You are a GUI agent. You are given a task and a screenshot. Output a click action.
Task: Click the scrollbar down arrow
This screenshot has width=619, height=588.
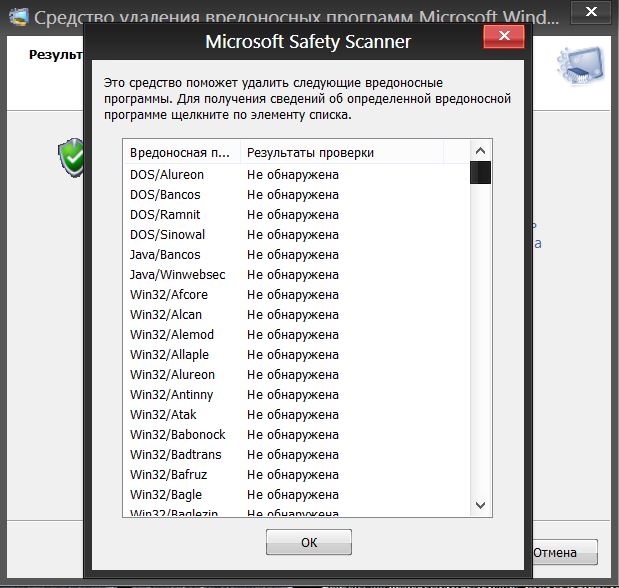click(x=480, y=506)
